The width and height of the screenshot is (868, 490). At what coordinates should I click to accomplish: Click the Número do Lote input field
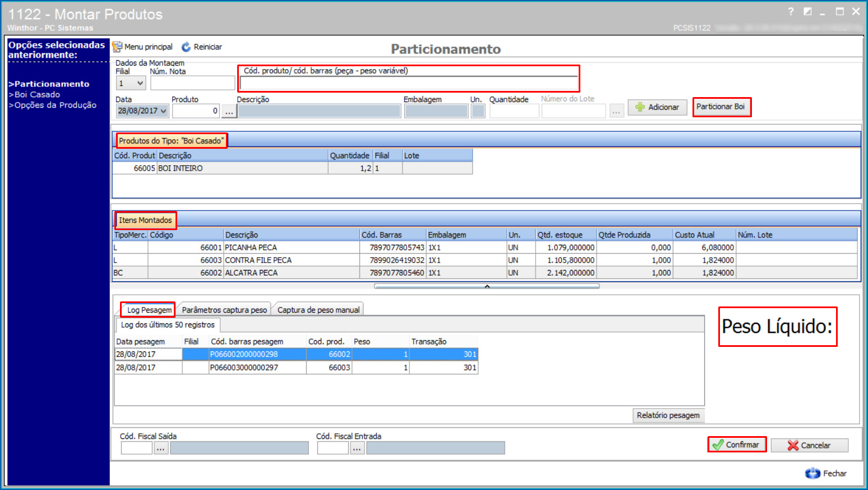(x=574, y=111)
